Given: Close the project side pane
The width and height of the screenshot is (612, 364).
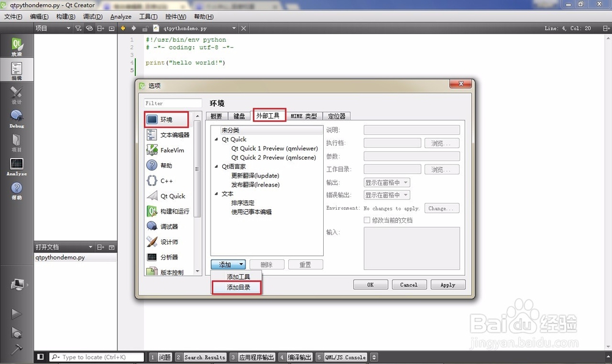Looking at the screenshot, I should tap(111, 28).
